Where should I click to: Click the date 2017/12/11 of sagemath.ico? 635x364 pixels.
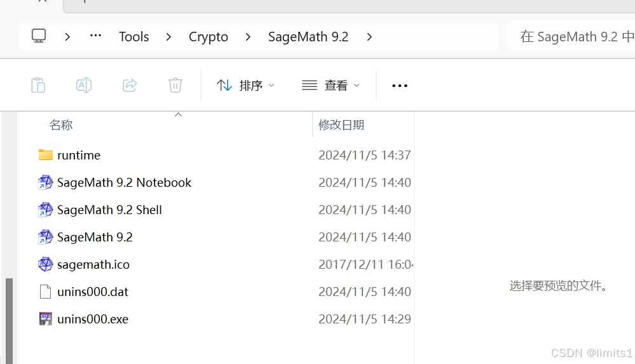point(365,264)
